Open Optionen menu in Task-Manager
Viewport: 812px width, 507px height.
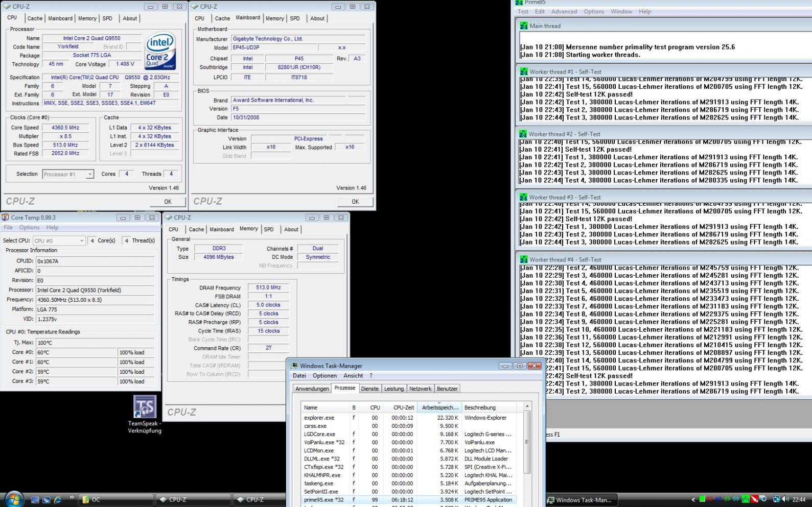pyautogui.click(x=324, y=375)
